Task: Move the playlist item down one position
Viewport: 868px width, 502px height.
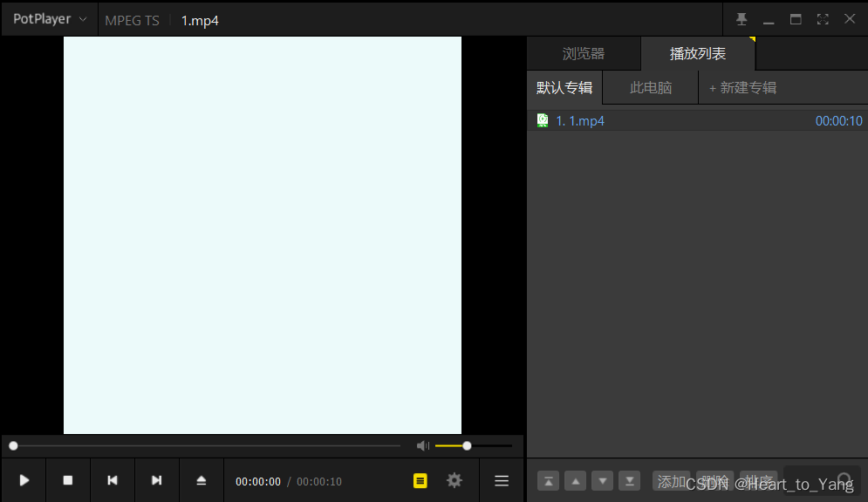Action: [602, 481]
